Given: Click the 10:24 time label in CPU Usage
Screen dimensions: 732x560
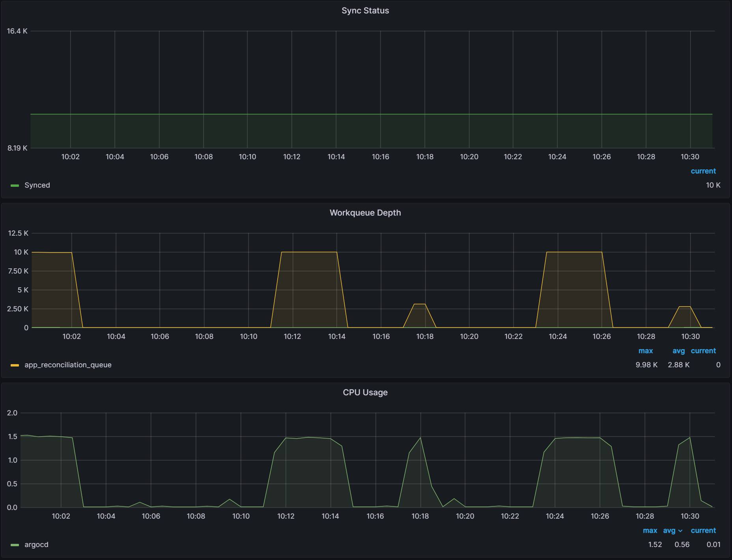Looking at the screenshot, I should click(x=555, y=516).
